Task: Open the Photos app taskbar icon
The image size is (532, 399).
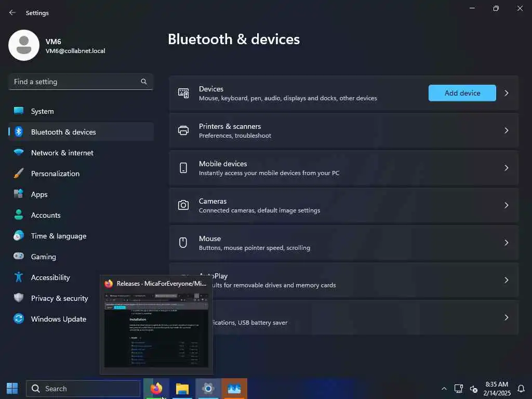Action: [x=234, y=389]
